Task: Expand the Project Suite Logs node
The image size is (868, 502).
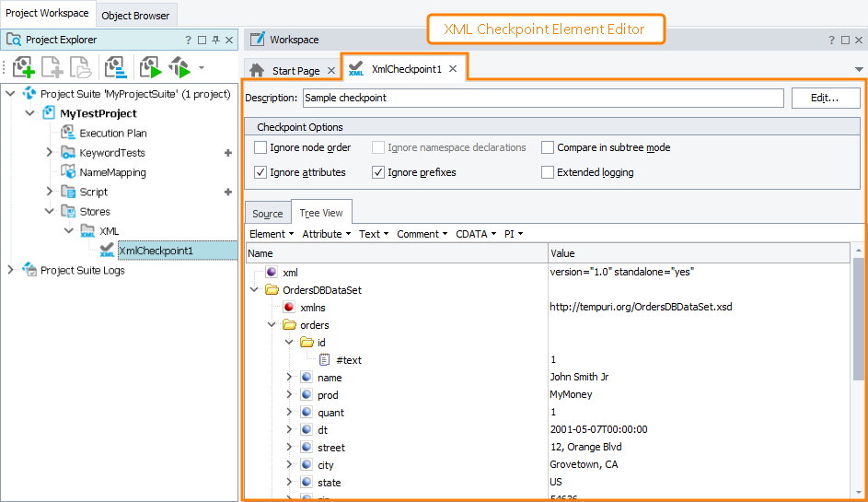Action: point(11,270)
